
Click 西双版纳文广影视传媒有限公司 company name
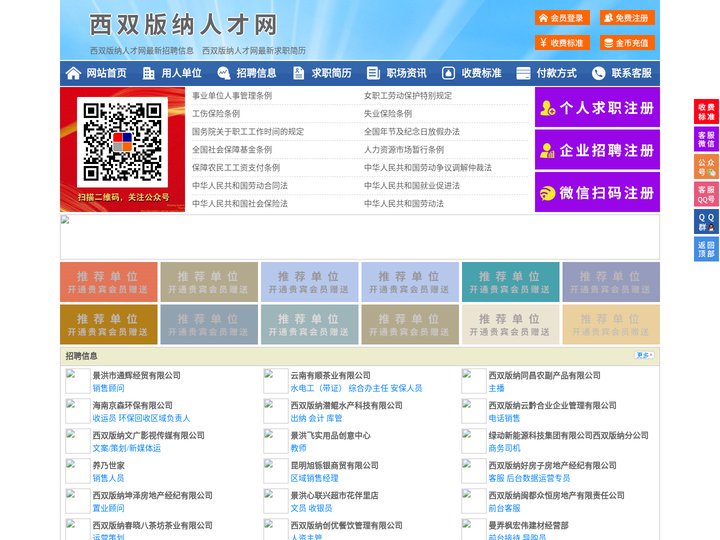pos(149,435)
